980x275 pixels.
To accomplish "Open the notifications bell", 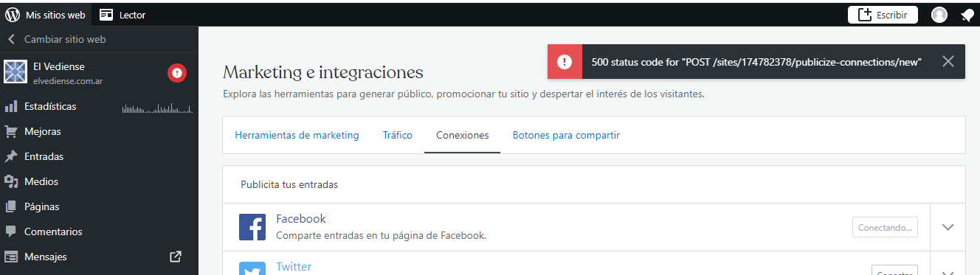I will tap(967, 15).
